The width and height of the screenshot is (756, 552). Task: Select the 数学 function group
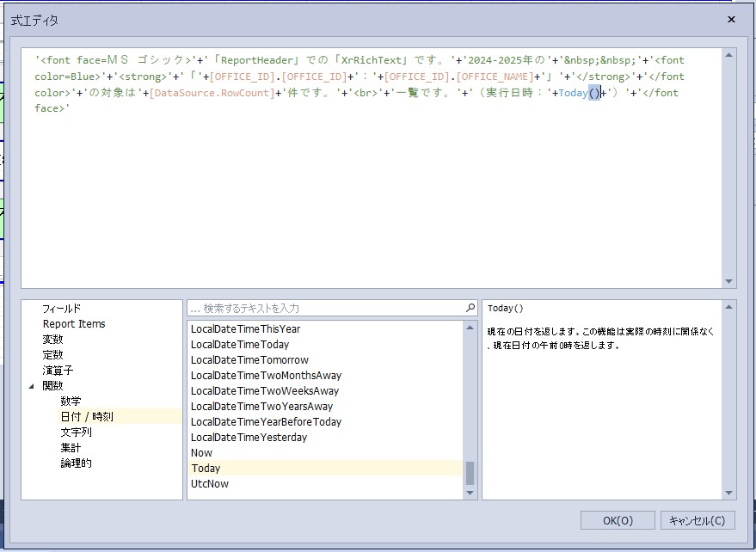tap(71, 401)
